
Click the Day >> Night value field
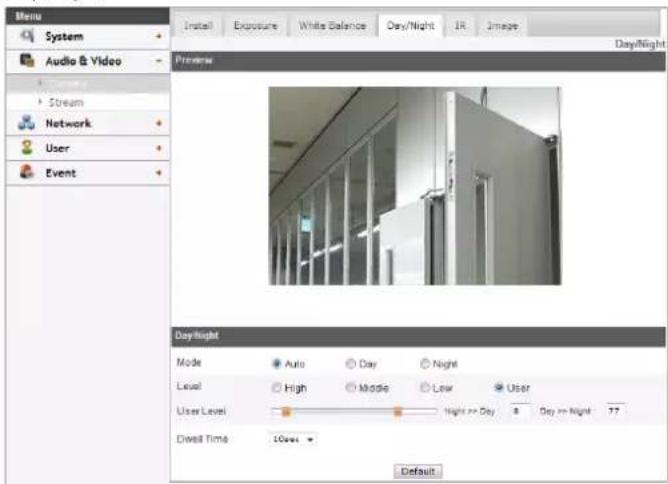616,411
